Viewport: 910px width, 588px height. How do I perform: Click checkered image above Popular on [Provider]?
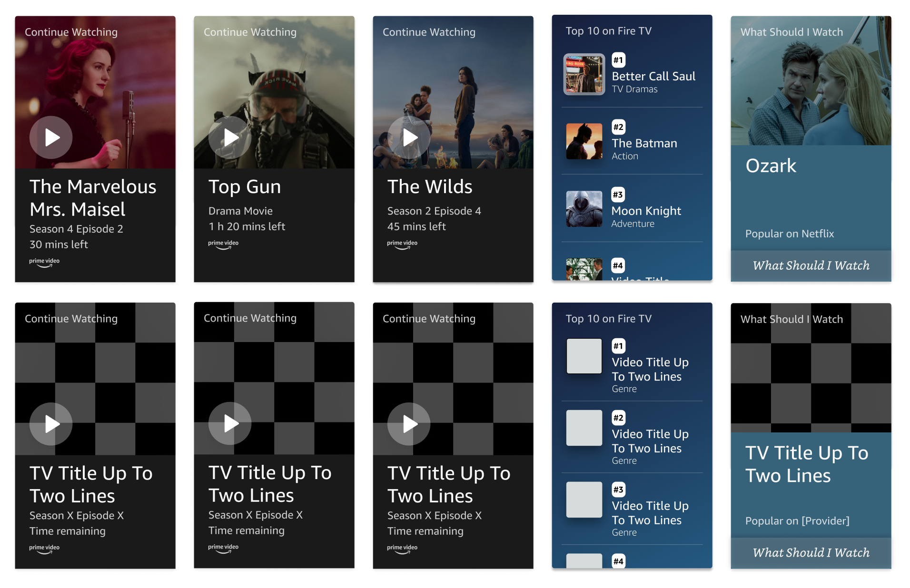click(811, 368)
